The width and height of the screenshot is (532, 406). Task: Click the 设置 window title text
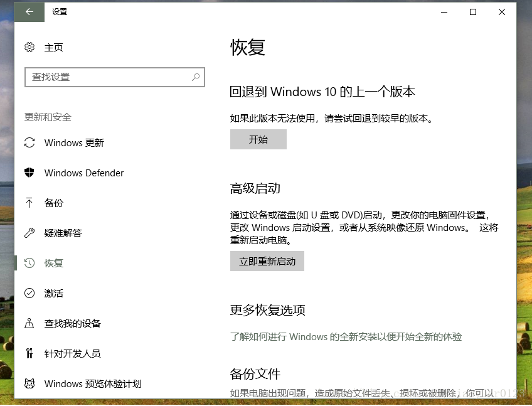[60, 12]
